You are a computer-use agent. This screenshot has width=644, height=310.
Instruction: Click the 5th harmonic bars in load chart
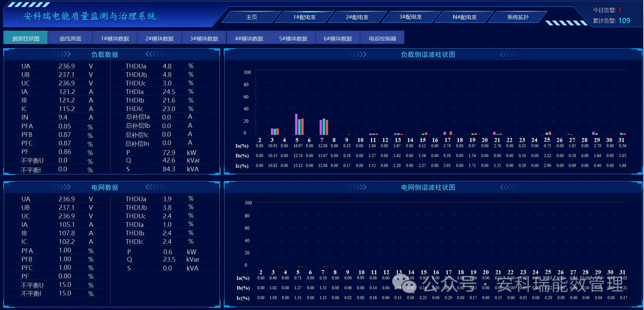pos(299,124)
